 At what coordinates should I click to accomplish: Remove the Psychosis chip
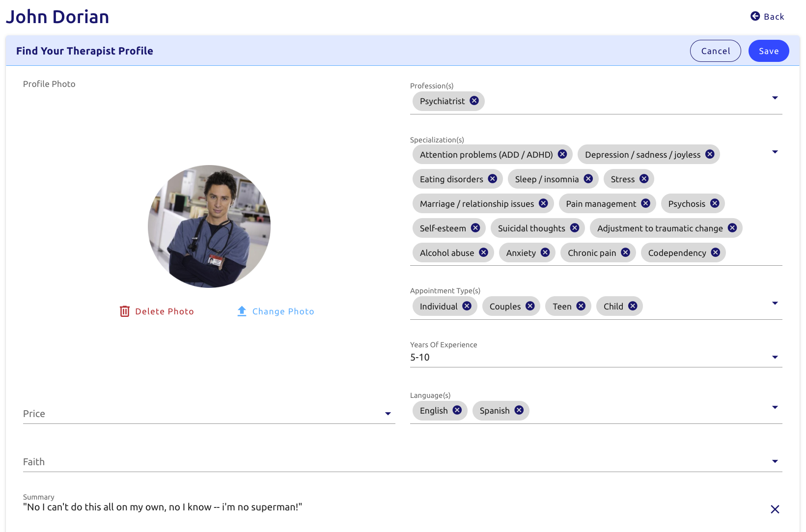click(715, 203)
